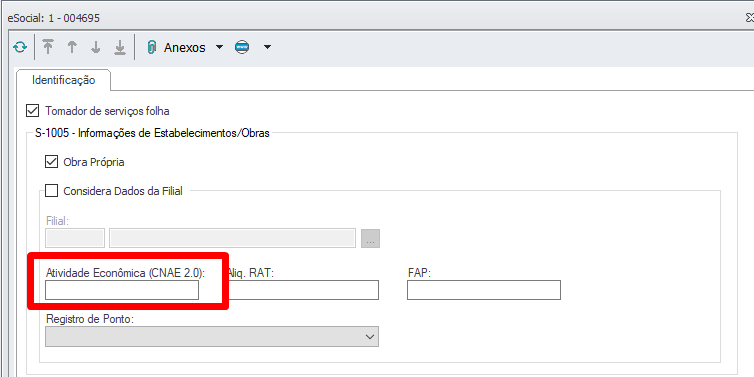Open the Registro de Ponto dropdown
Viewport: 754px width, 377px height.
click(x=212, y=337)
